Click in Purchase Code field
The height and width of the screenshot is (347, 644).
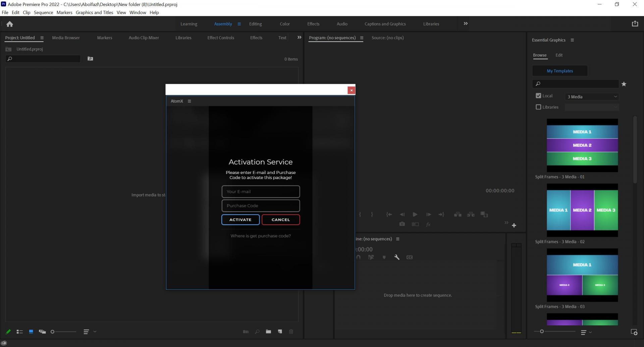point(261,206)
